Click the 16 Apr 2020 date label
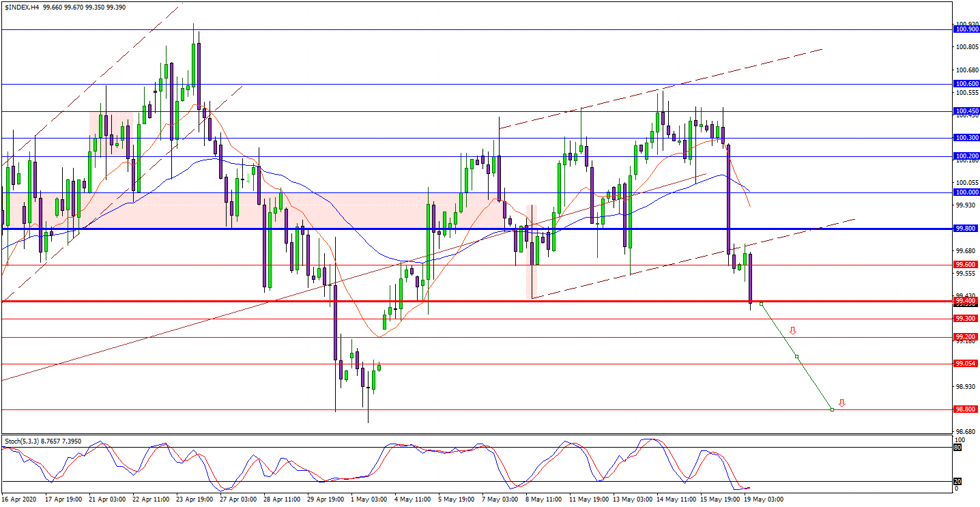The image size is (980, 507). click(x=18, y=499)
